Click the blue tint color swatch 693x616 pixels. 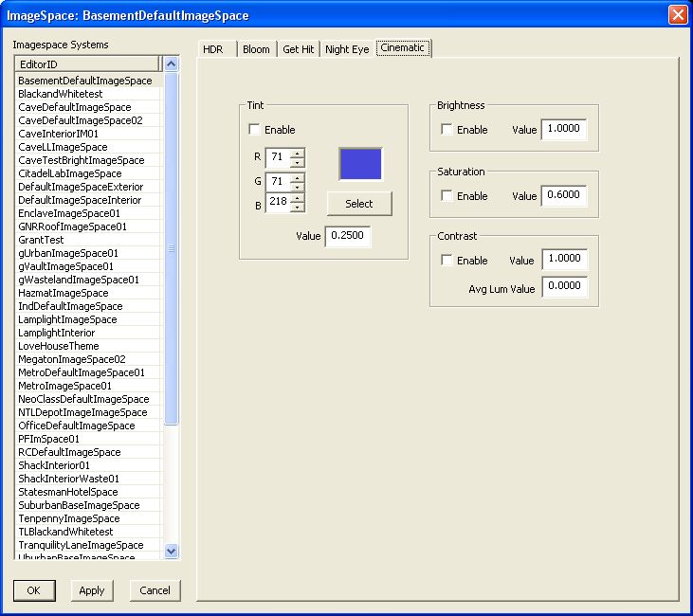360,164
